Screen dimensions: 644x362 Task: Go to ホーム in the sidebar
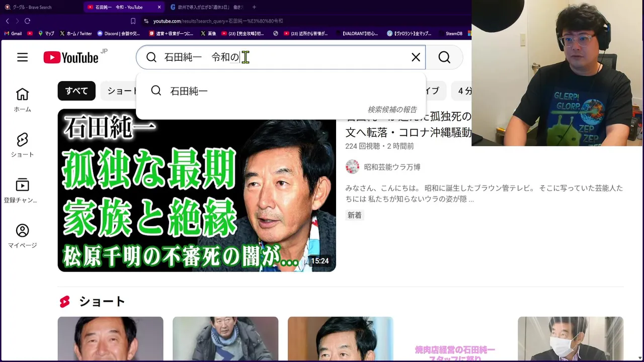(22, 100)
